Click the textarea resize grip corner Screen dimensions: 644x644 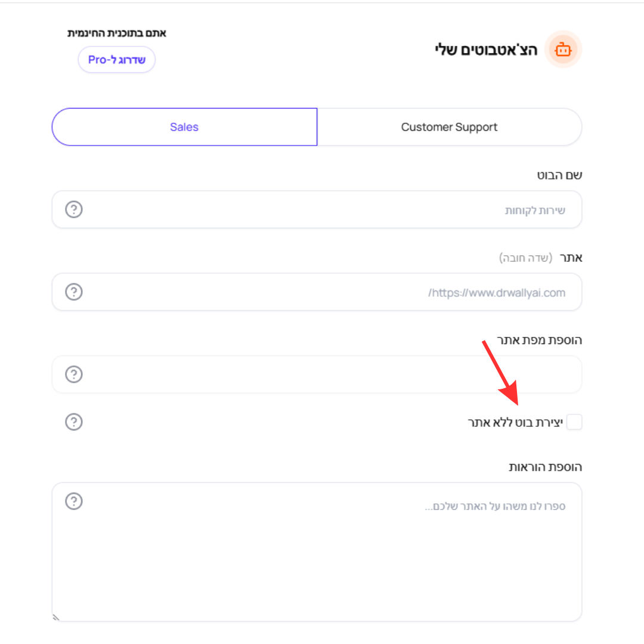[x=56, y=617]
